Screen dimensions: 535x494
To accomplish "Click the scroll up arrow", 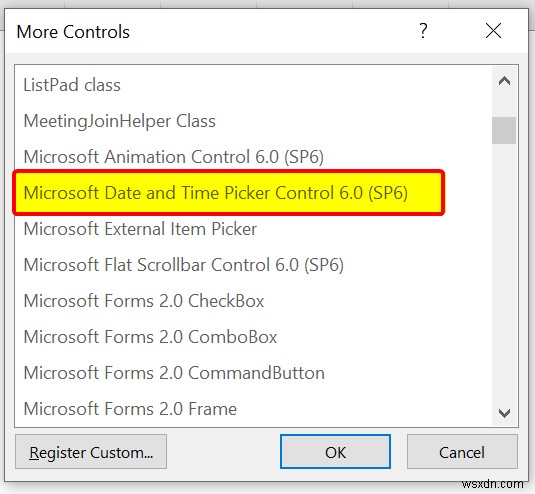I will coord(504,81).
